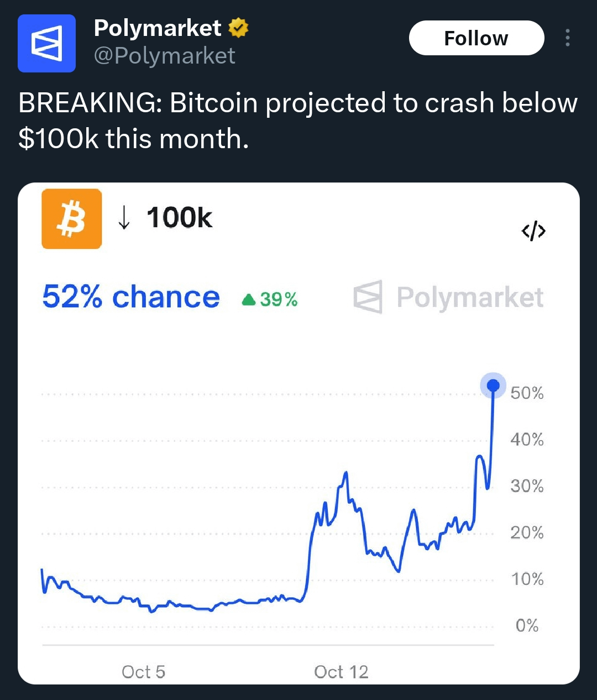This screenshot has height=700, width=597.
Task: Click the gray Polymarket watermark logo
Action: (x=368, y=297)
